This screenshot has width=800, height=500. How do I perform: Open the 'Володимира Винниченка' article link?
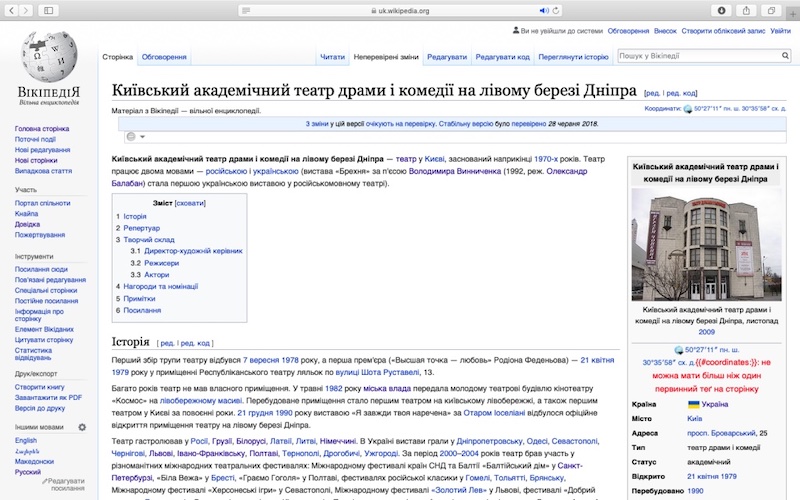(455, 171)
